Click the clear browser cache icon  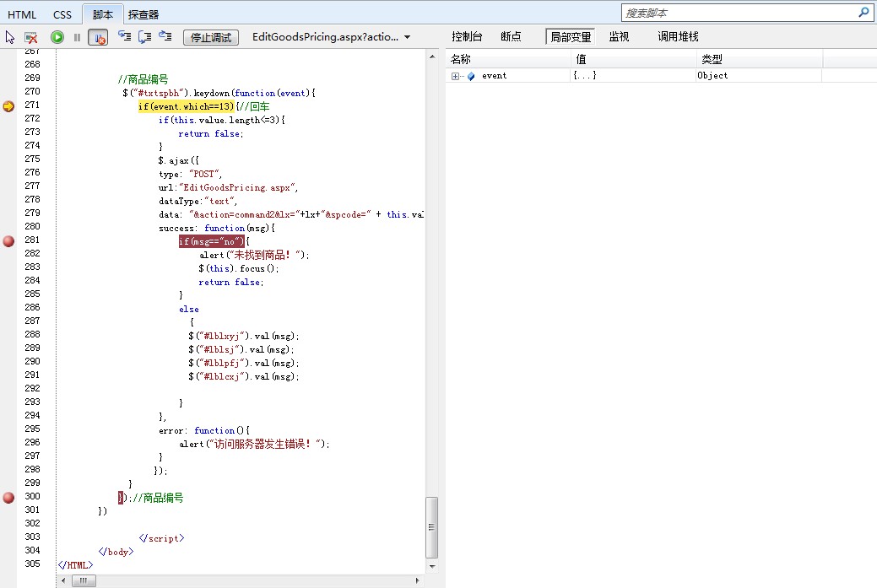[x=30, y=37]
